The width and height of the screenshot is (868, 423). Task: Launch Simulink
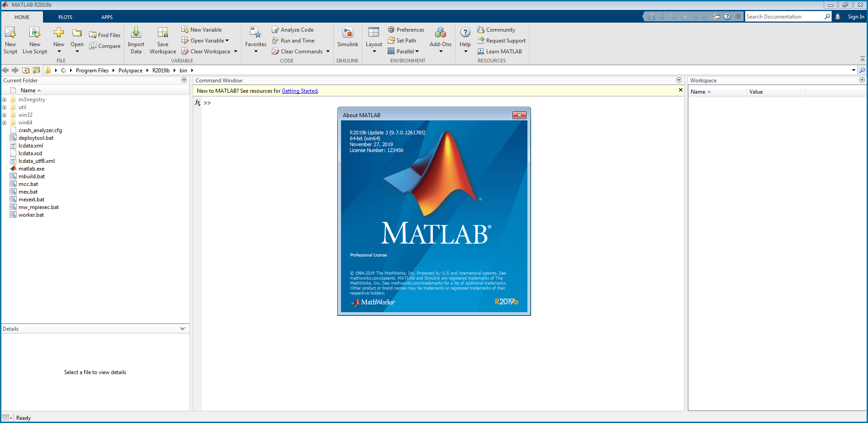347,37
